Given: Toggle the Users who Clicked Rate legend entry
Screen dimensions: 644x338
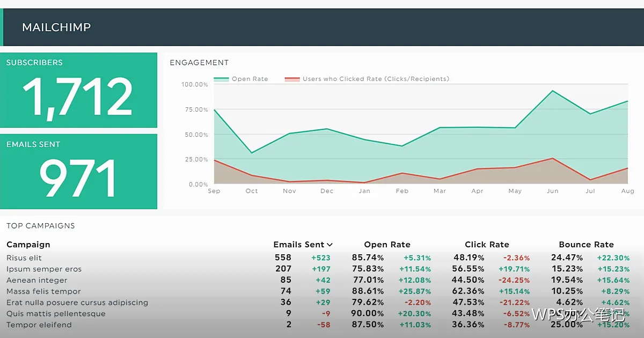Looking at the screenshot, I should pyautogui.click(x=367, y=79).
